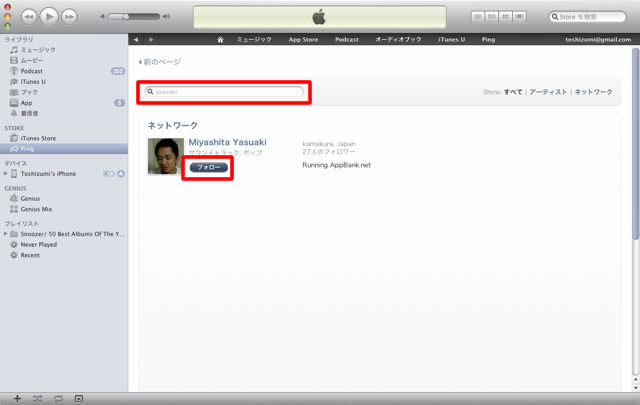Adjust the volume slider knob
The image size is (640, 405).
pyautogui.click(x=125, y=17)
